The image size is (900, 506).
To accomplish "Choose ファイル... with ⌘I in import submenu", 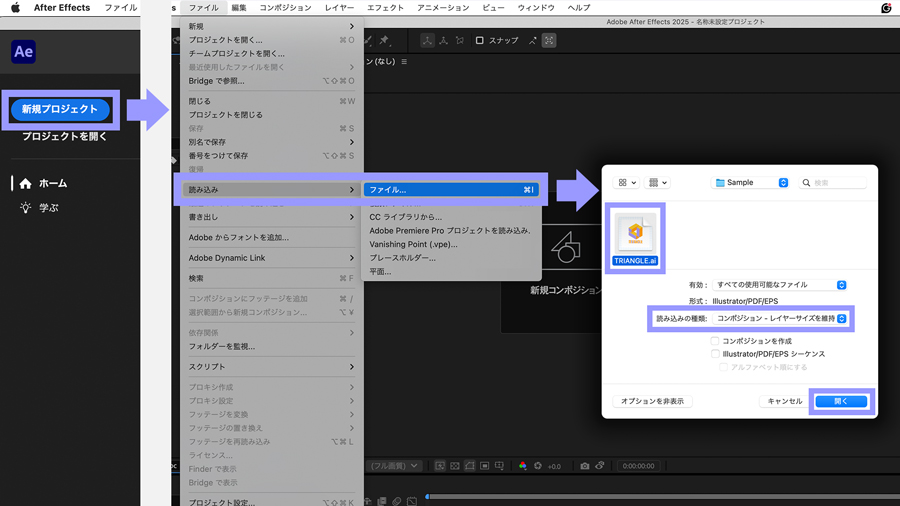I will (451, 190).
